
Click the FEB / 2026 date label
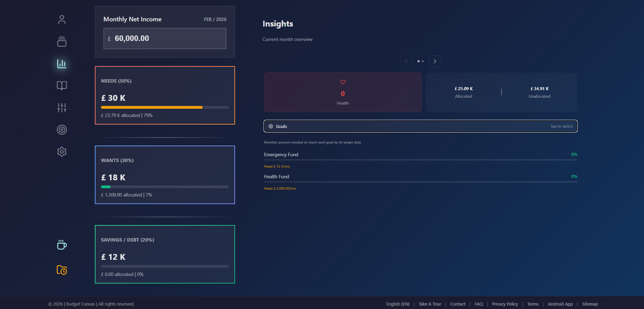pyautogui.click(x=215, y=19)
